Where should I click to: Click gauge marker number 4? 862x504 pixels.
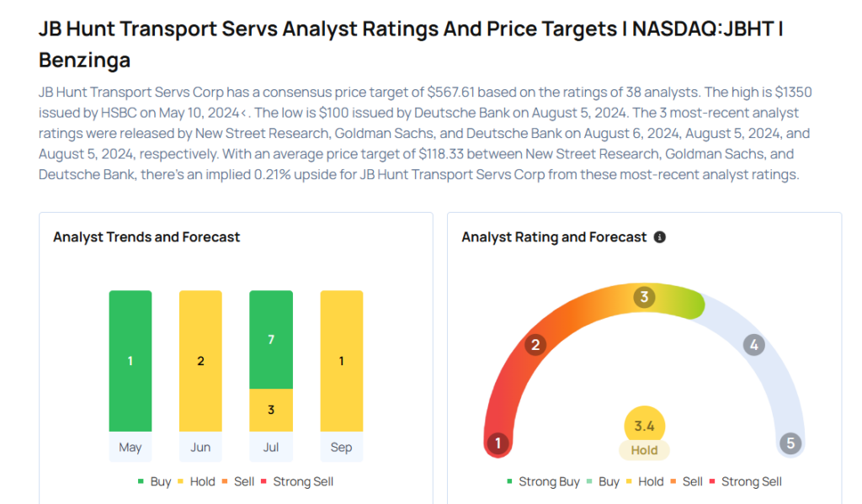(x=754, y=345)
